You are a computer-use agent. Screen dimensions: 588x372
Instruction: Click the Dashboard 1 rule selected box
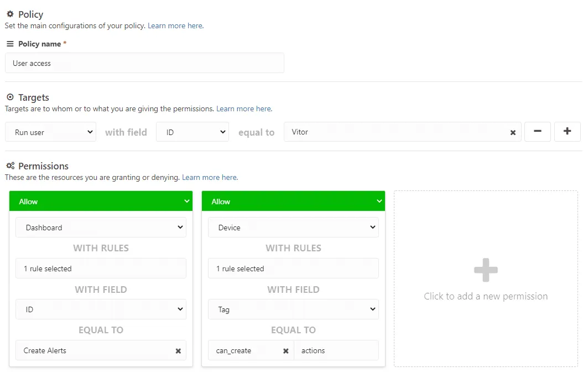tap(101, 268)
